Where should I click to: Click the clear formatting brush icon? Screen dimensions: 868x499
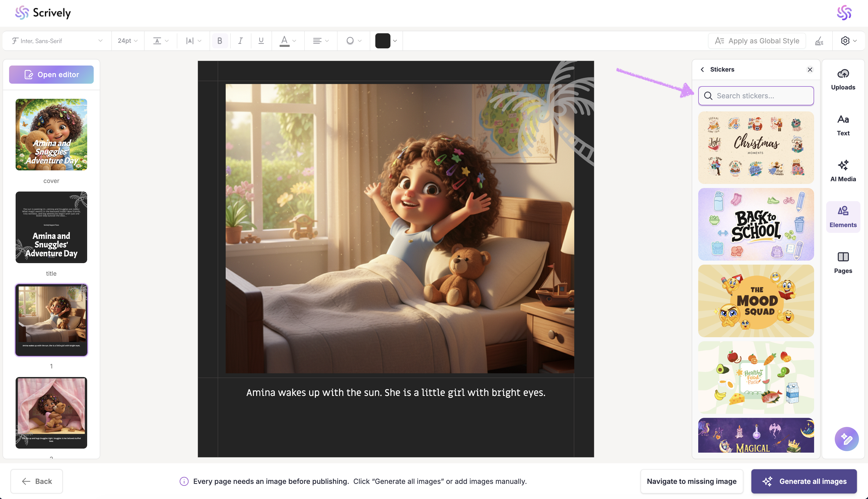click(x=819, y=41)
